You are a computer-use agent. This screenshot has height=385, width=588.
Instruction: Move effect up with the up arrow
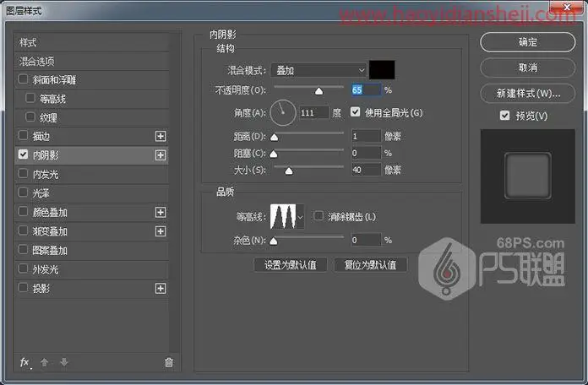(x=45, y=362)
